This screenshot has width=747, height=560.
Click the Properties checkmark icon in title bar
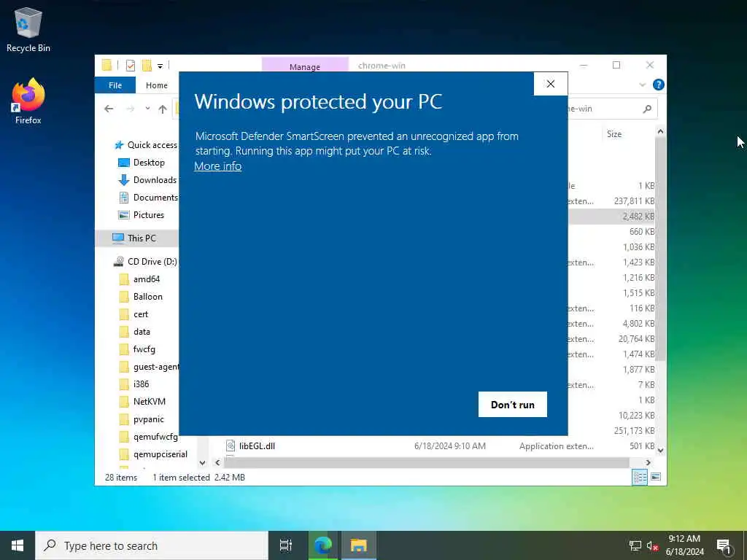click(130, 65)
